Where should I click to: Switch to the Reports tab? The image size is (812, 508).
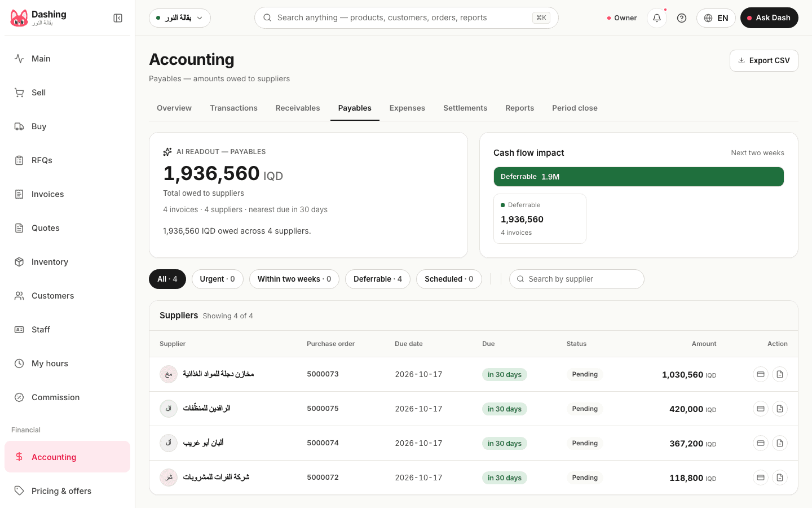point(520,108)
